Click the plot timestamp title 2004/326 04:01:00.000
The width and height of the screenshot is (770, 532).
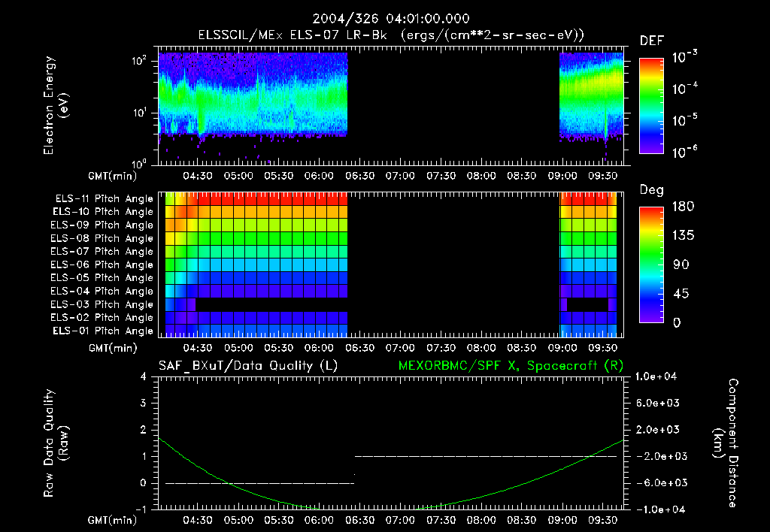(391, 19)
